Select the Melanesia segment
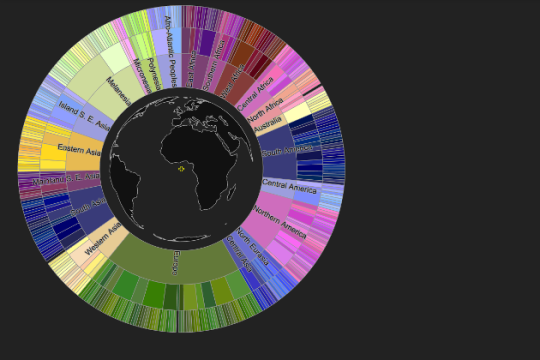Screen dimensions: 540x360 click(119, 93)
